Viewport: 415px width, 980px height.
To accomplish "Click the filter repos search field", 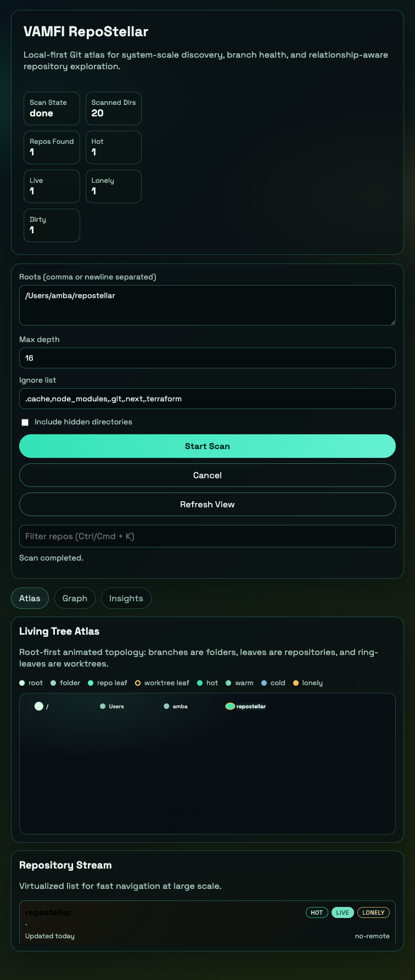I will coord(207,536).
